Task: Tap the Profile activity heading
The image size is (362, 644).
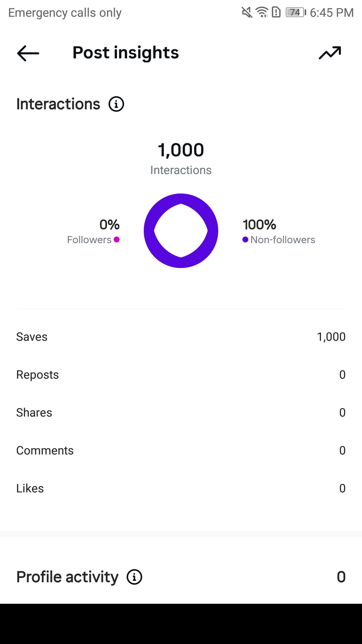Action: pos(67,577)
